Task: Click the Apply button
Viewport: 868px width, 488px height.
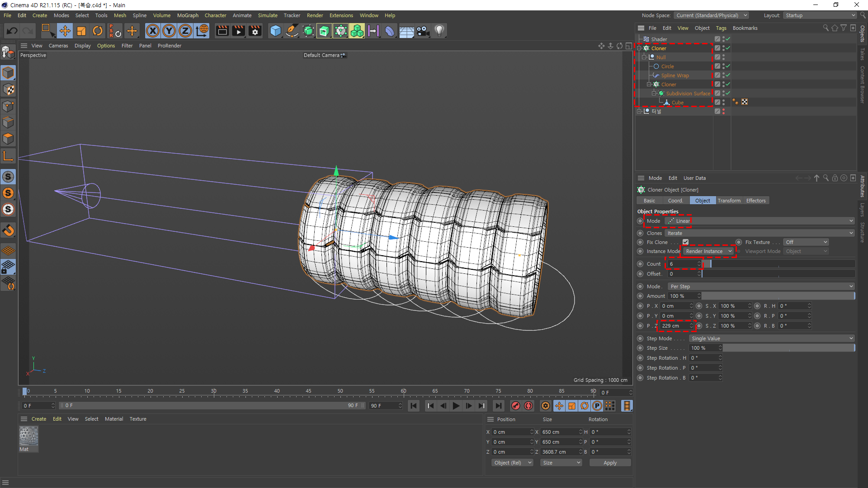Action: tap(610, 463)
